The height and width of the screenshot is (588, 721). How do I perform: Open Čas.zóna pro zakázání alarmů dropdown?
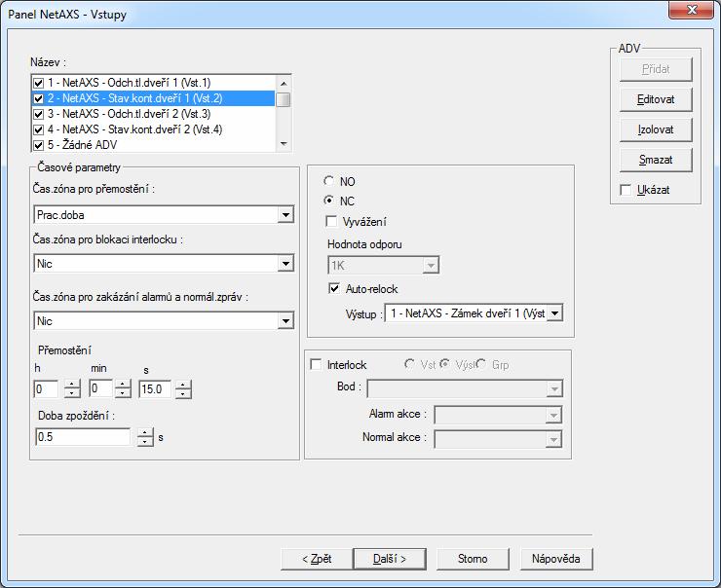coord(285,320)
